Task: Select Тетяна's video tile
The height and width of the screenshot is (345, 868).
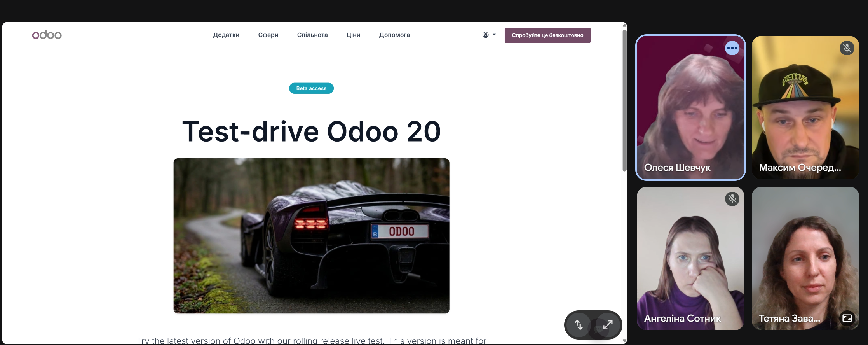Action: (x=805, y=258)
